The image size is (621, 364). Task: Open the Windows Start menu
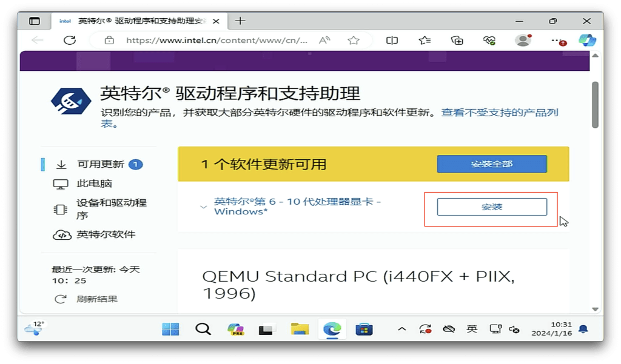(170, 329)
